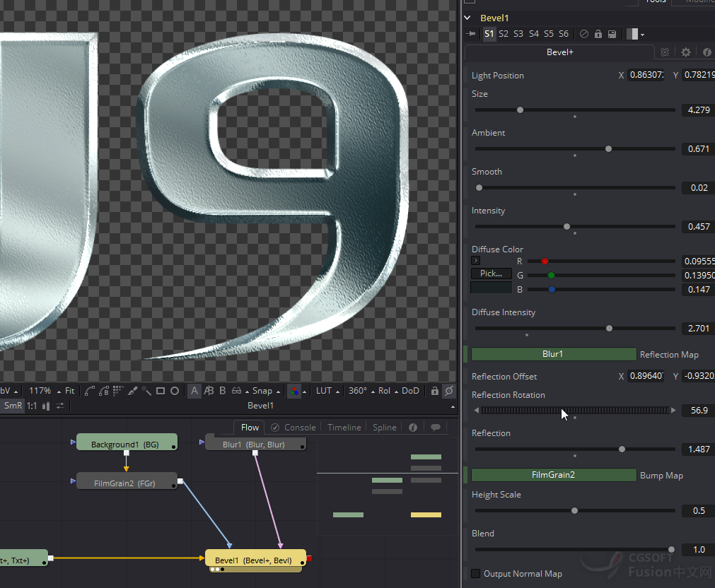The height and width of the screenshot is (588, 715).
Task: Open the info icon tab next to Spline
Action: [413, 428]
